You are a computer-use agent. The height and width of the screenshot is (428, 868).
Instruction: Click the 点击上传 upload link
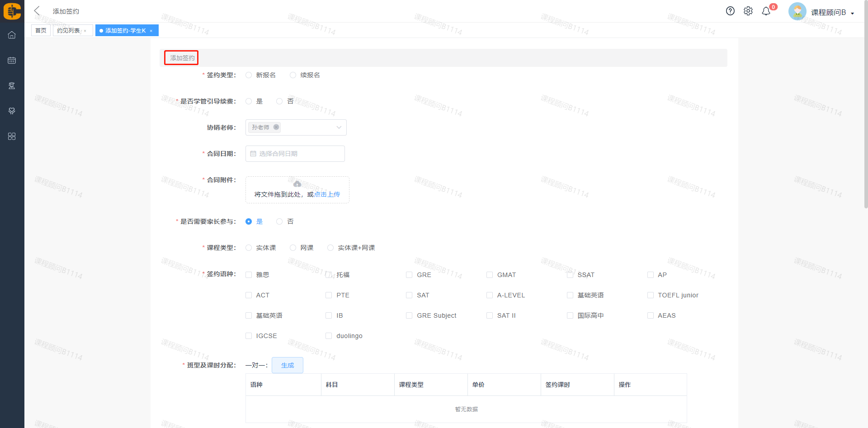(327, 194)
